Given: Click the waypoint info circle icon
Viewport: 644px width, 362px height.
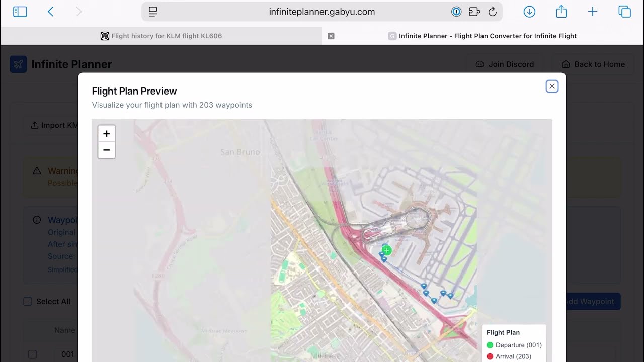Looking at the screenshot, I should click(37, 220).
